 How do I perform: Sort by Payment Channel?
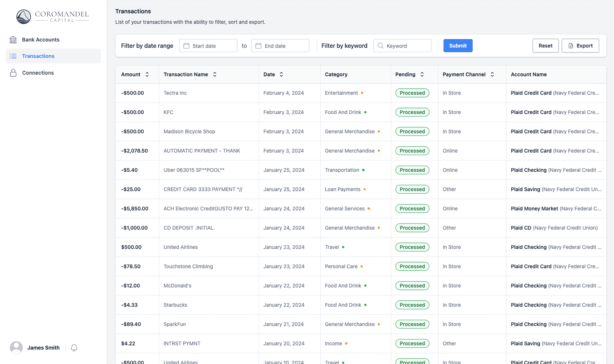[x=493, y=74]
